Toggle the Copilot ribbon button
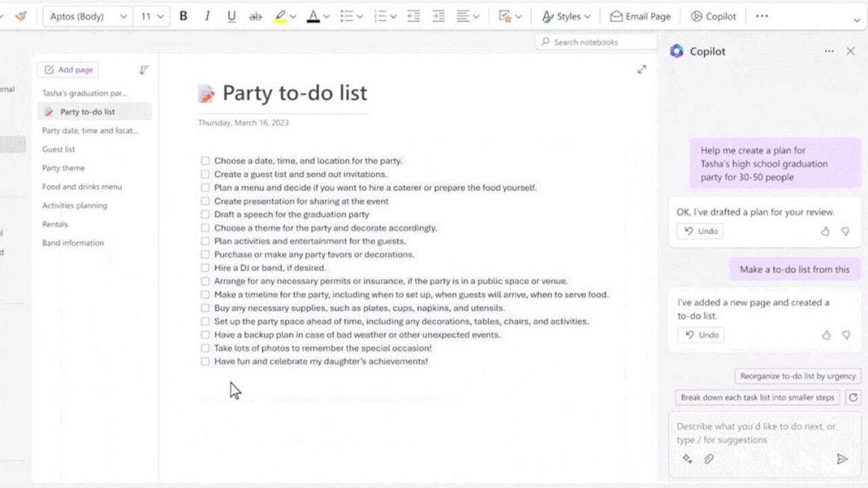 (713, 16)
